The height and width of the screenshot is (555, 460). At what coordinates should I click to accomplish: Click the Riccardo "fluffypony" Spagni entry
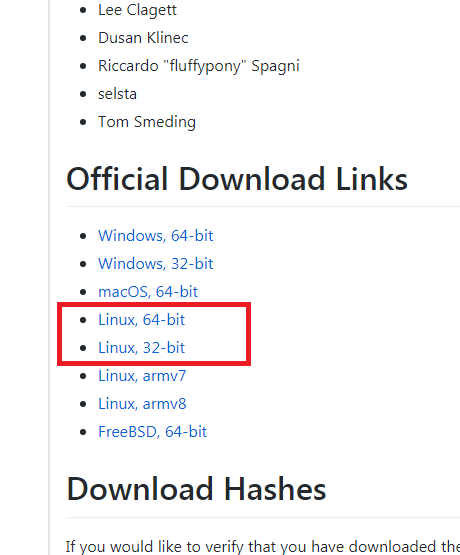[199, 66]
